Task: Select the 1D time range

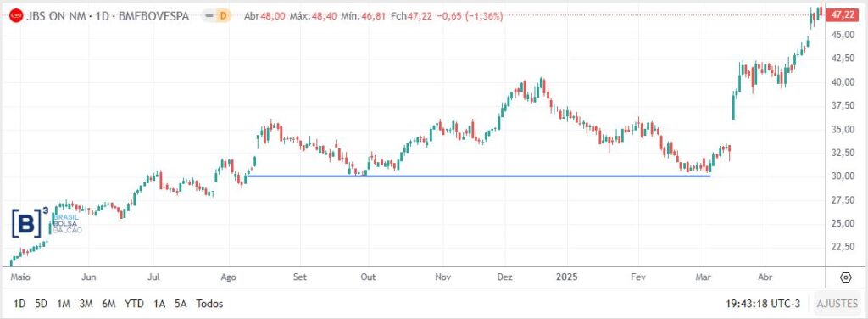Action: (x=19, y=304)
